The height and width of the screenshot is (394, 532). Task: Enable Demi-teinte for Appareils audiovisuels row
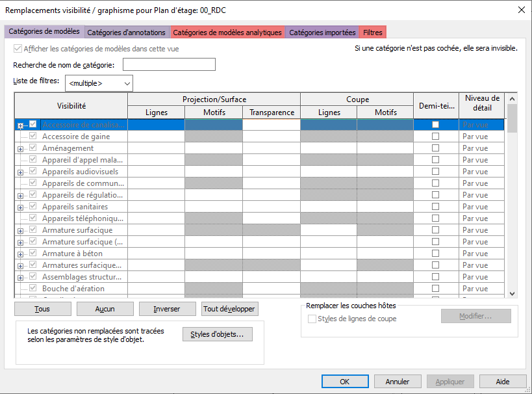[x=436, y=172]
